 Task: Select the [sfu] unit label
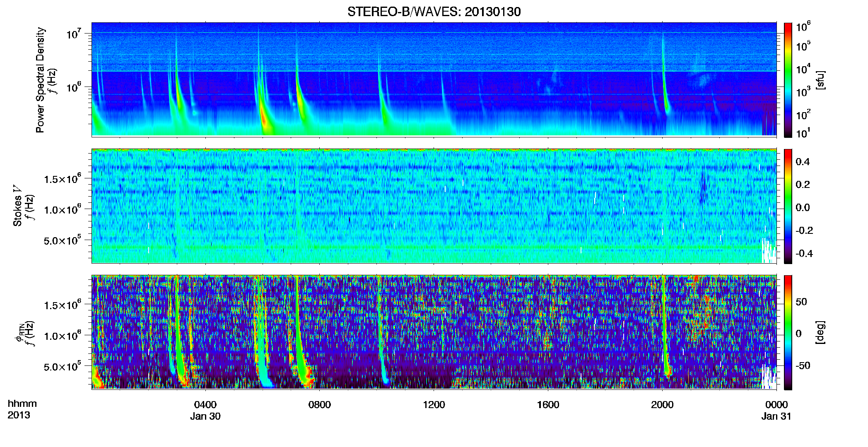click(x=820, y=80)
